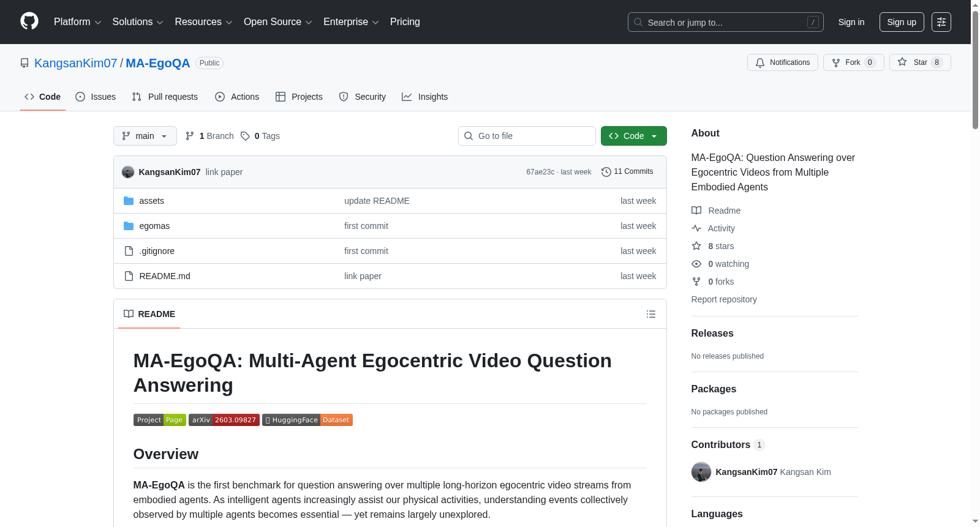Image resolution: width=980 pixels, height=527 pixels.
Task: Click the commit author avatar for KangsanKim07
Action: (128, 172)
